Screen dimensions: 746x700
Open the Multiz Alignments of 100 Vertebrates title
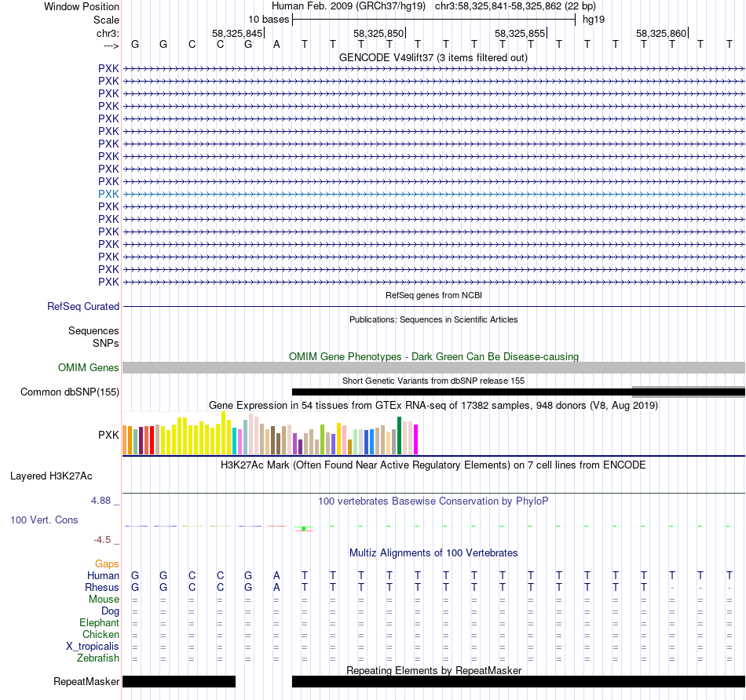point(433,553)
